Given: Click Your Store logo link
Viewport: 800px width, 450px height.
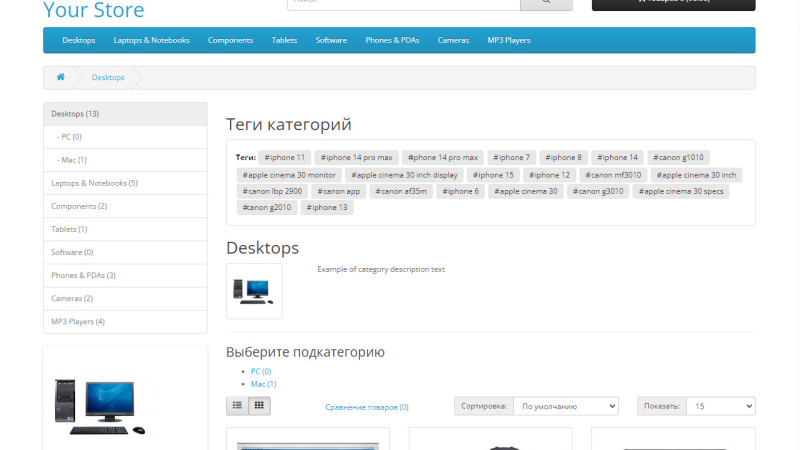Looking at the screenshot, I should pyautogui.click(x=94, y=10).
